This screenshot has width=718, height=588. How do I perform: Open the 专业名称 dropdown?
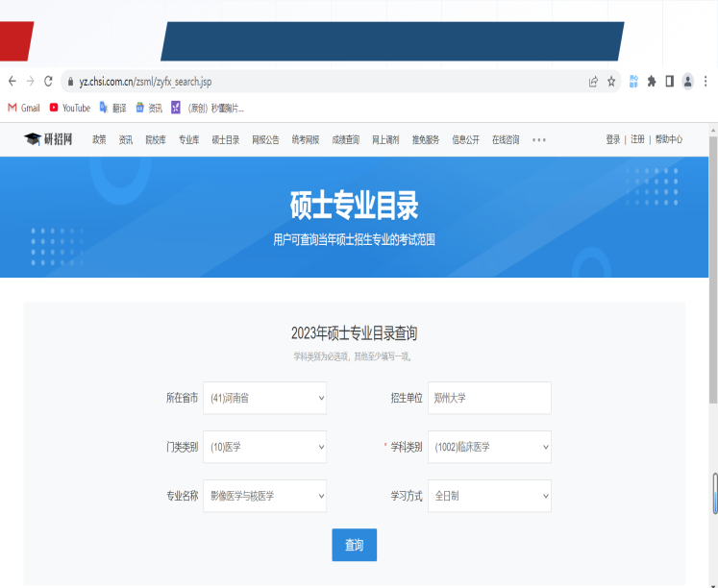[x=264, y=496]
